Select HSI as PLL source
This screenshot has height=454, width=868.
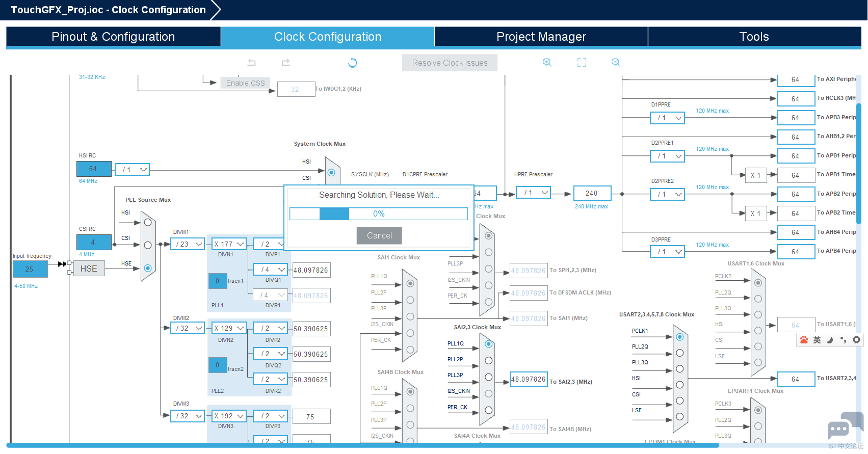(x=148, y=222)
